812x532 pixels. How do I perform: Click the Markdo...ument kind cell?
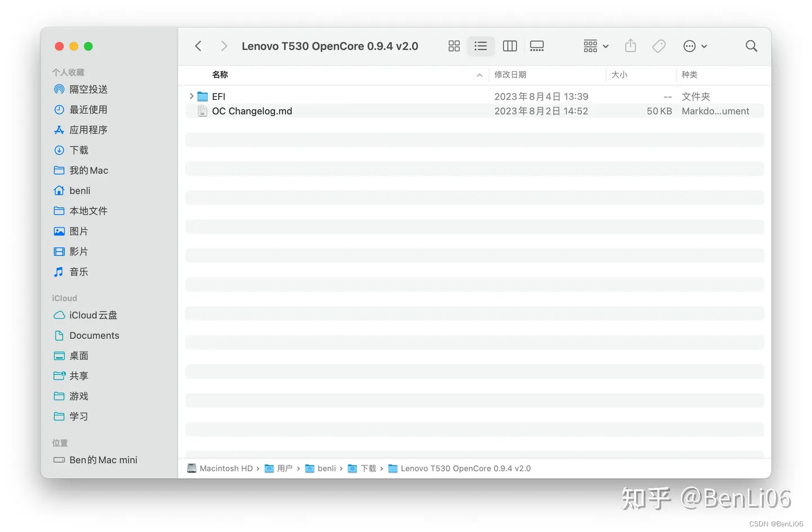[x=716, y=111]
